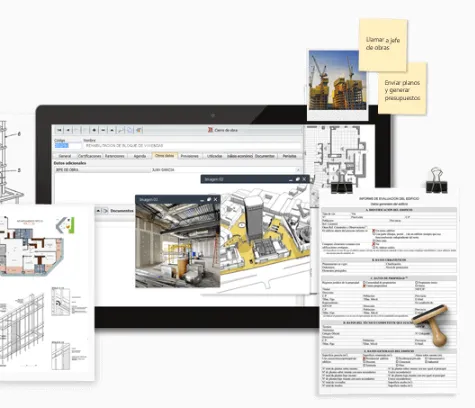This screenshot has height=408, width=475.
Task: Switch to the Provisiones tab
Action: click(x=189, y=156)
